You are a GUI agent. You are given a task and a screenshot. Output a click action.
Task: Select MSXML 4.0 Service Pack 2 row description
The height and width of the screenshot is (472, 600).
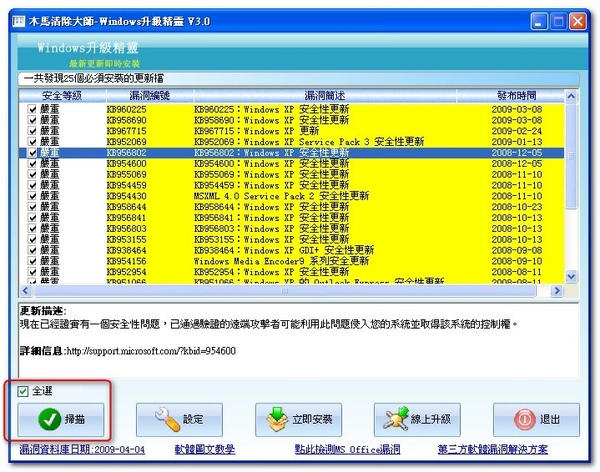point(281,196)
